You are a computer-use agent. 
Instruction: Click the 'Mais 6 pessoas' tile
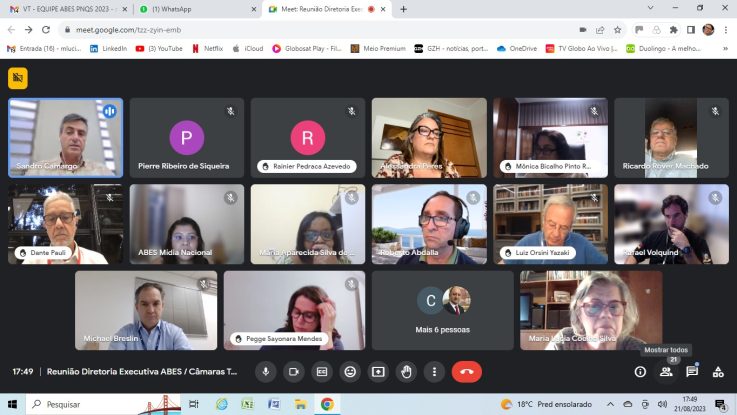point(442,310)
